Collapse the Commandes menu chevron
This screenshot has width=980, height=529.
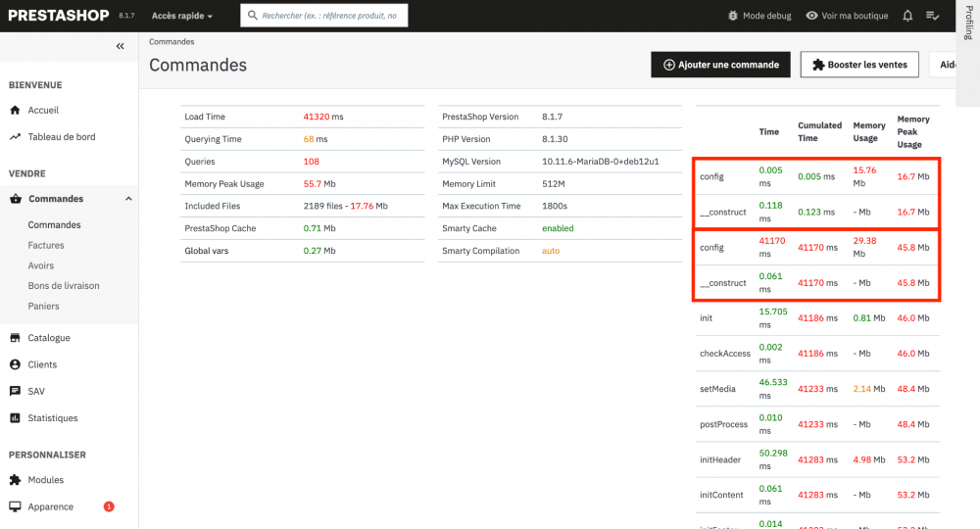pyautogui.click(x=128, y=199)
